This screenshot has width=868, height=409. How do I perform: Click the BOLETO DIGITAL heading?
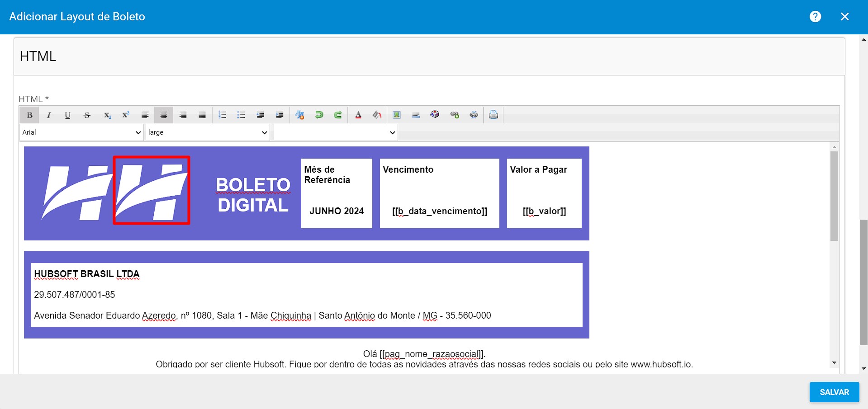[x=253, y=195]
